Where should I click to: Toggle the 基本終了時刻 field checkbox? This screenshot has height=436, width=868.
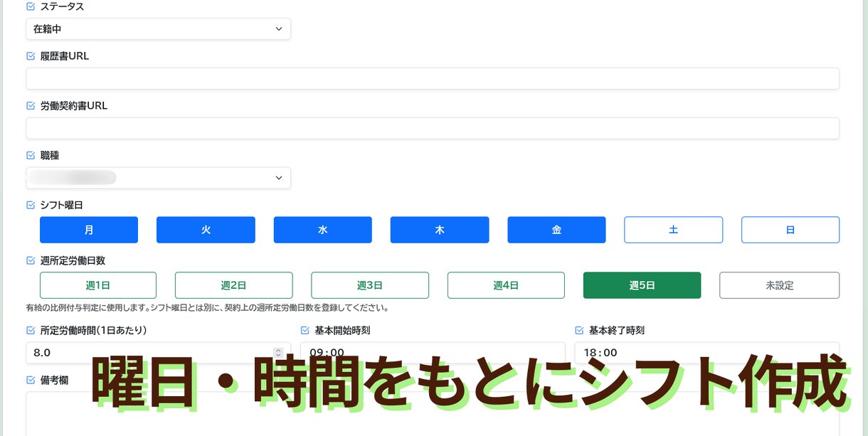[579, 330]
